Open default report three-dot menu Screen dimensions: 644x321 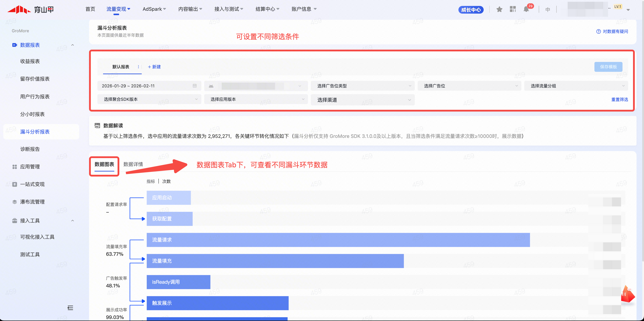(138, 67)
